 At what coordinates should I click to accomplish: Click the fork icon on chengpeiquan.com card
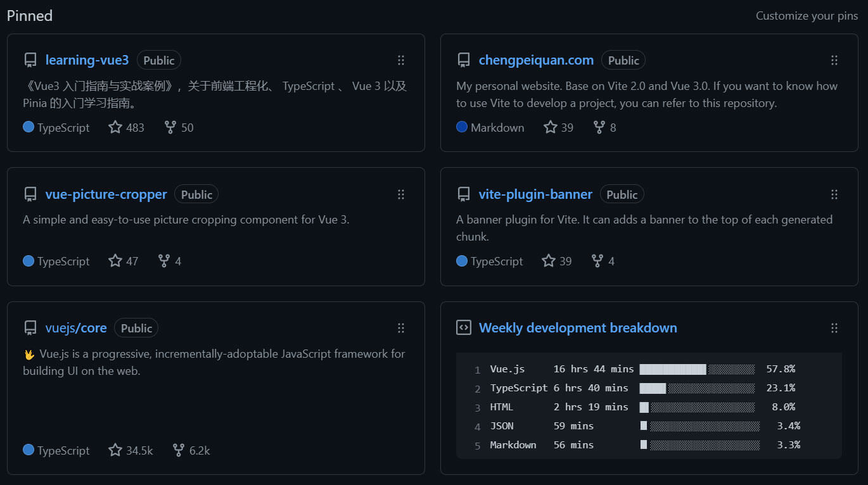[599, 127]
